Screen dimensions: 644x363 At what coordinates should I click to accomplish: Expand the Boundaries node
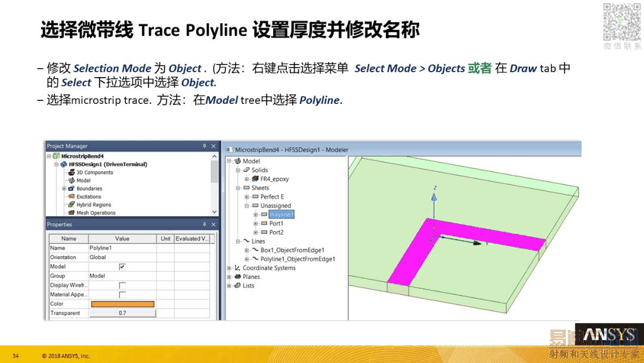[x=64, y=188]
